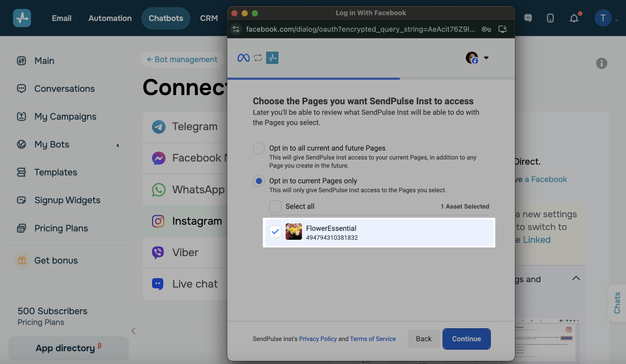Open notifications bell in top bar
626x364 pixels.
click(574, 18)
